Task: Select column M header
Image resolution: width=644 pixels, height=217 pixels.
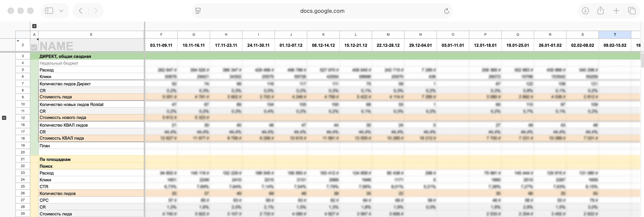Action: [388, 35]
